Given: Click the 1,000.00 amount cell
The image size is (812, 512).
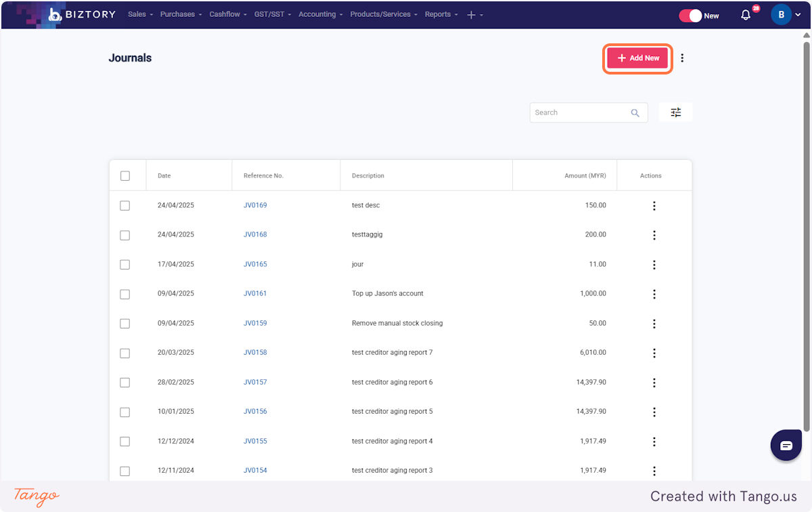Looking at the screenshot, I should (593, 293).
